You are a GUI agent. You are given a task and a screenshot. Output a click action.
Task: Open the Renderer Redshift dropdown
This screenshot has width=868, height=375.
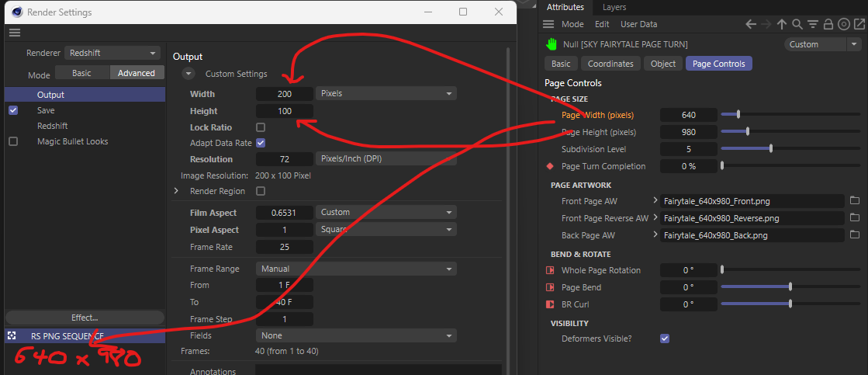click(x=112, y=53)
